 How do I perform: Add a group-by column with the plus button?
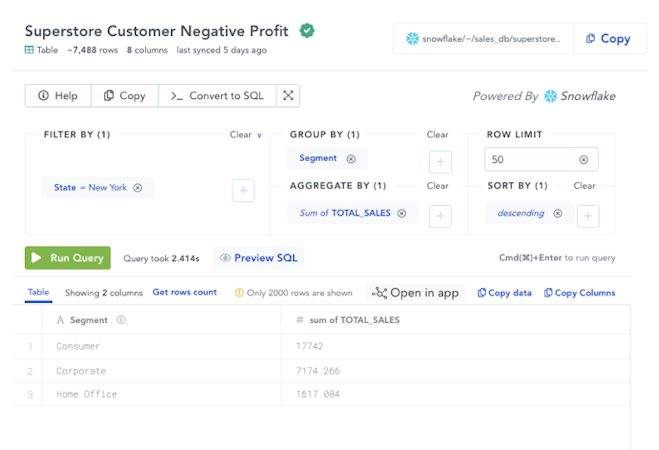click(440, 162)
